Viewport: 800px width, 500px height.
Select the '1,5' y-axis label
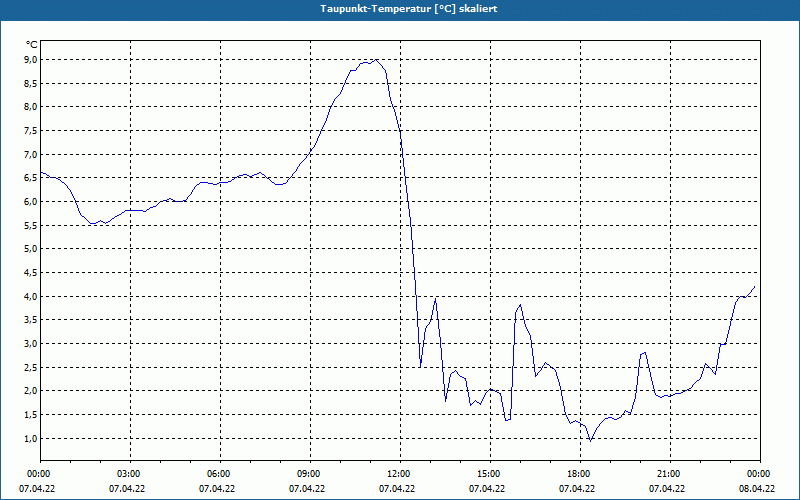pos(31,415)
